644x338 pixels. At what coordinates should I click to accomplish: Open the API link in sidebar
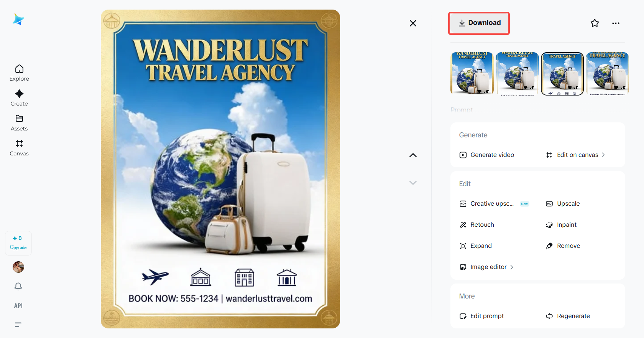point(18,306)
